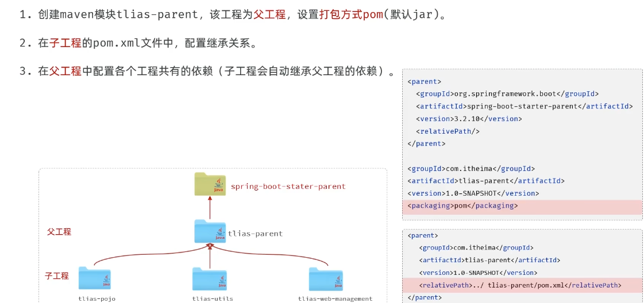Click the empty relativePath/ tag line
The image size is (644, 303).
point(448,131)
